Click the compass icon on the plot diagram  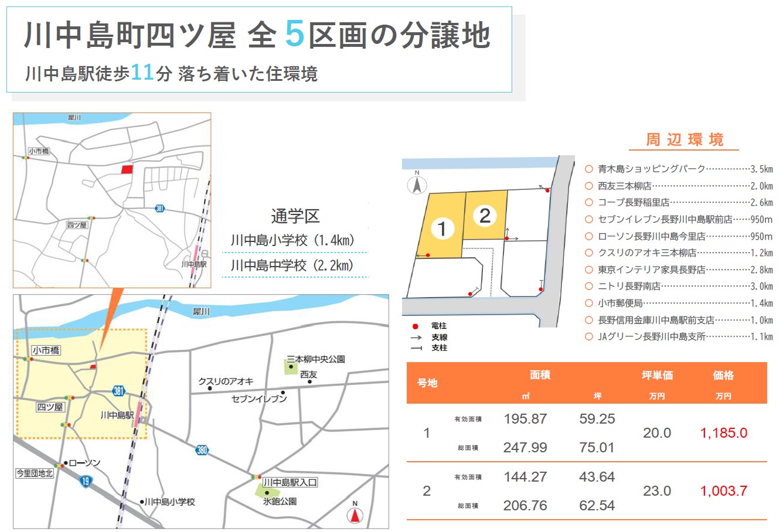[417, 184]
